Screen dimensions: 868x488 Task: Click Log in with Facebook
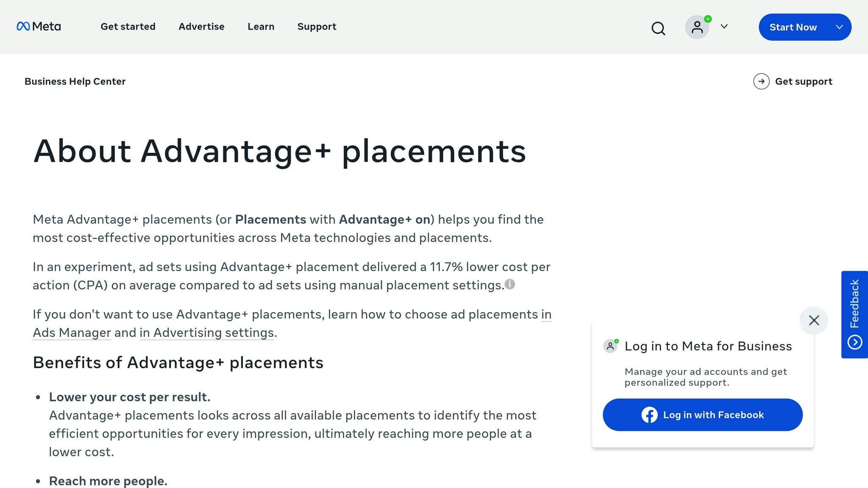coord(702,415)
